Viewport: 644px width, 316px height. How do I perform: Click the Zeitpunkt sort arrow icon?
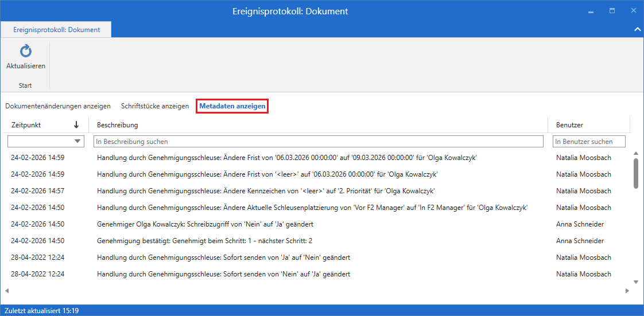[76, 125]
